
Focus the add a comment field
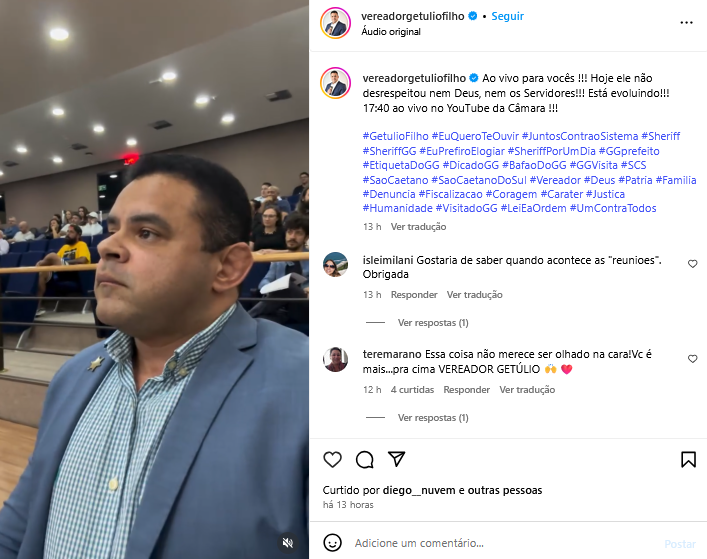pyautogui.click(x=505, y=543)
